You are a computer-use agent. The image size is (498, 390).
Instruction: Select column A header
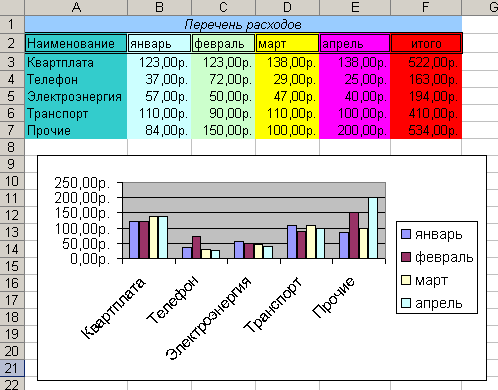76,7
